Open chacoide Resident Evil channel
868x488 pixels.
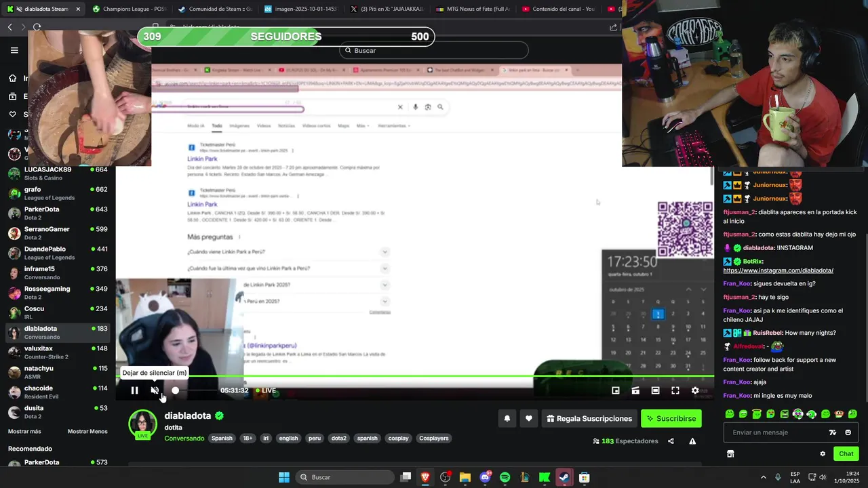coord(58,392)
